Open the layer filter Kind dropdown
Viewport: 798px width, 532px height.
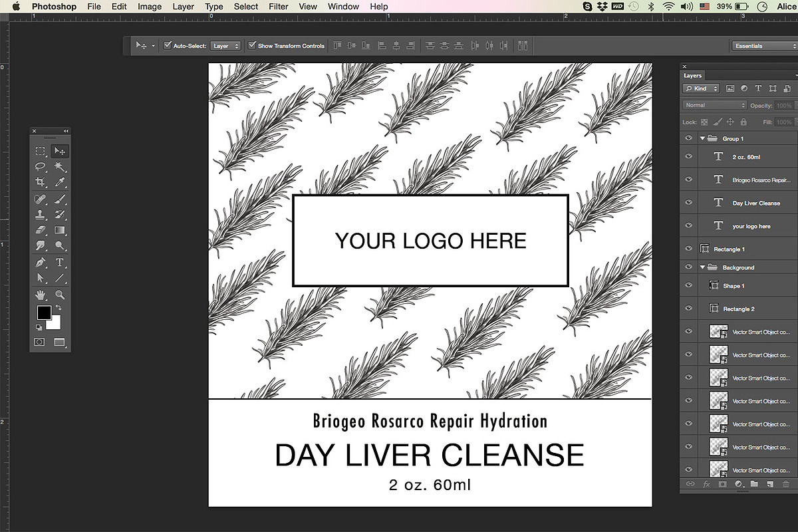[702, 88]
